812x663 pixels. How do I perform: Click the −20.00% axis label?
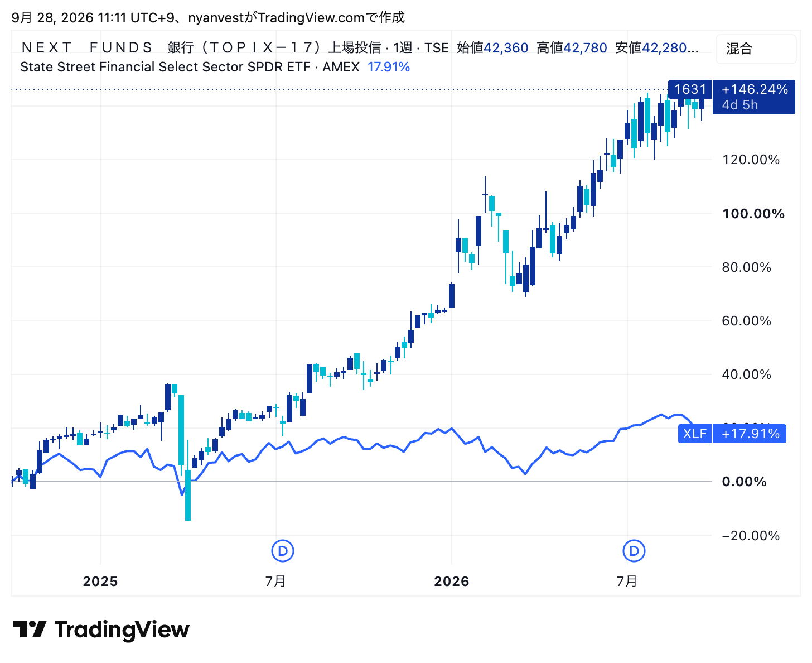[751, 536]
